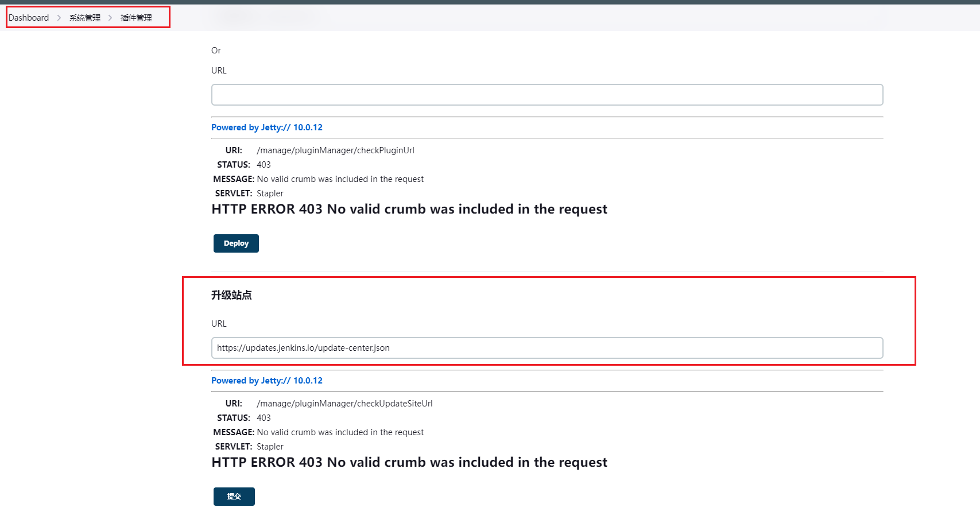
Task: Click the 403 status in checkPluginUrl error block
Action: click(264, 165)
